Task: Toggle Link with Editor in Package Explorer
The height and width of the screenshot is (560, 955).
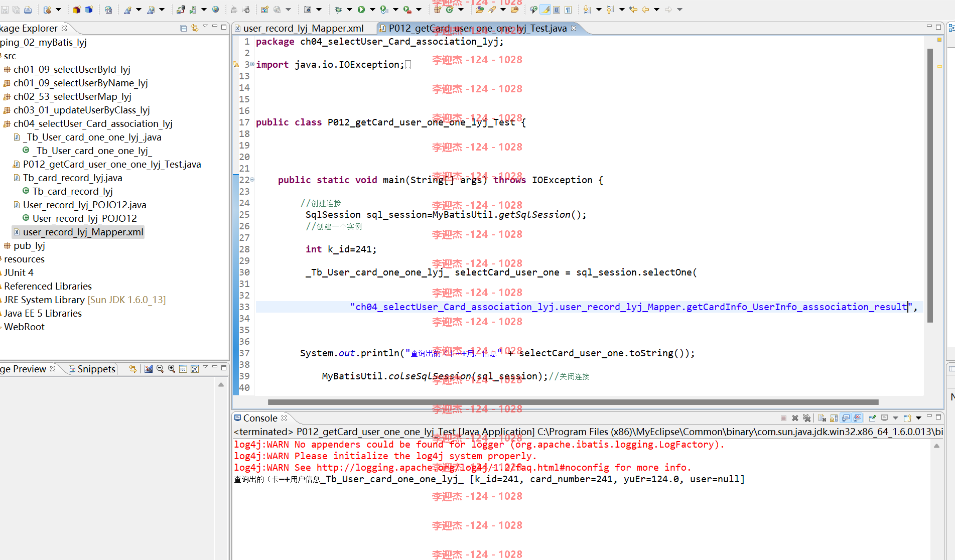Action: (x=195, y=28)
